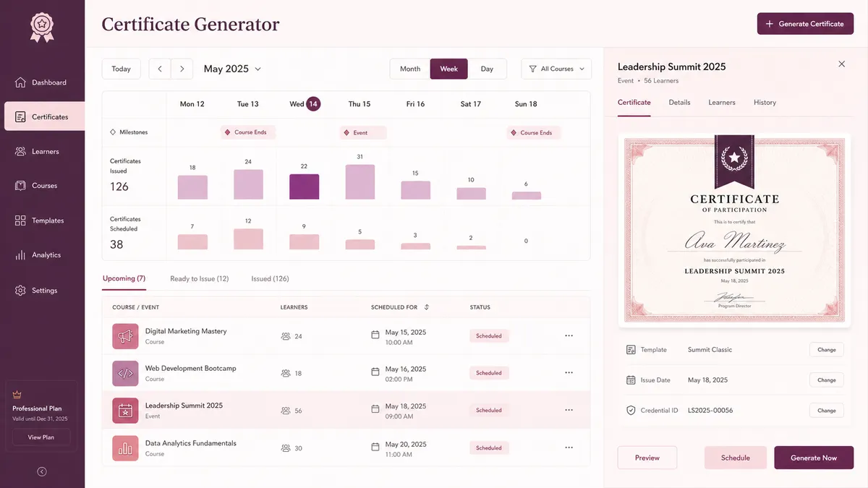Switch calendar to Week view
This screenshot has height=488, width=868.
coord(449,69)
